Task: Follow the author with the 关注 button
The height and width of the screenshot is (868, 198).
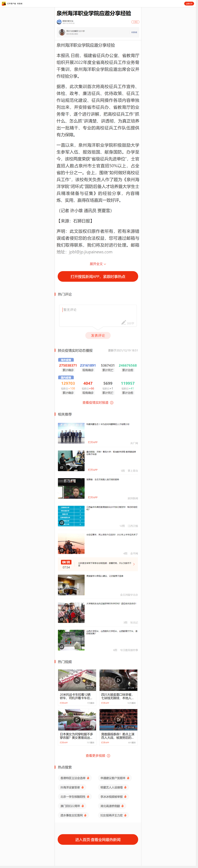Action: (x=135, y=22)
